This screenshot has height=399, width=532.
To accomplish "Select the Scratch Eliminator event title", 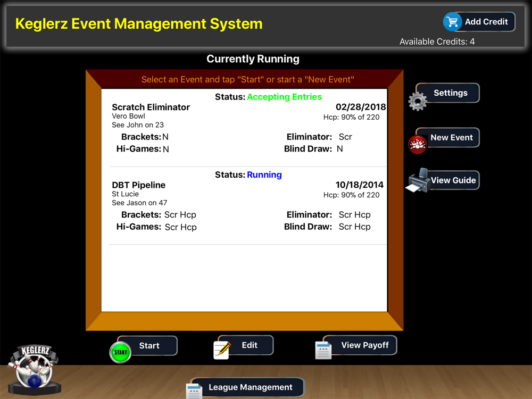I will pos(151,107).
